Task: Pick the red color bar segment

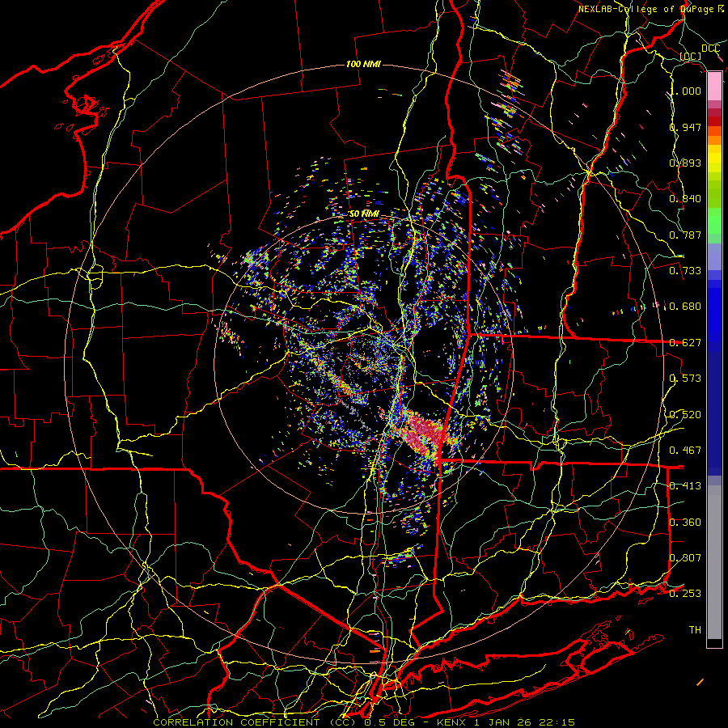Action: coord(714,121)
